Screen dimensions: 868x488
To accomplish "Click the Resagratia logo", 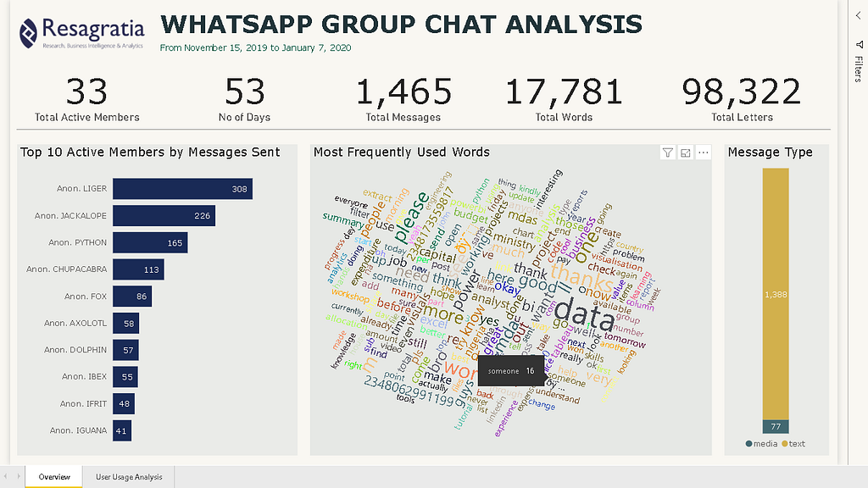I will point(82,33).
